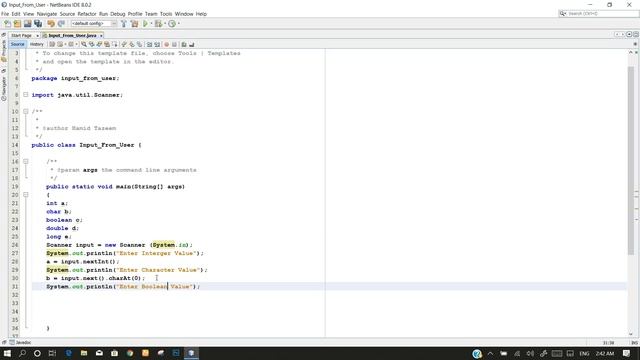640x360 pixels.
Task: Click the Build Project hammer icon
Action: pos(124,24)
